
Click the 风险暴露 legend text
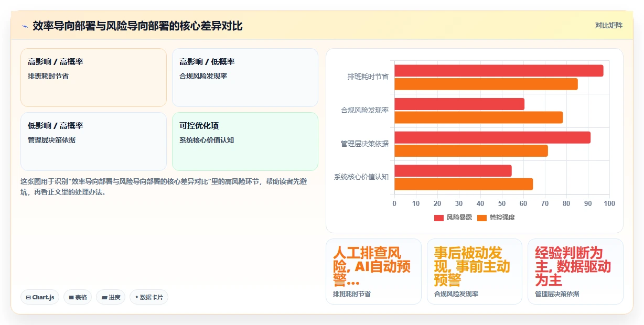coord(459,218)
